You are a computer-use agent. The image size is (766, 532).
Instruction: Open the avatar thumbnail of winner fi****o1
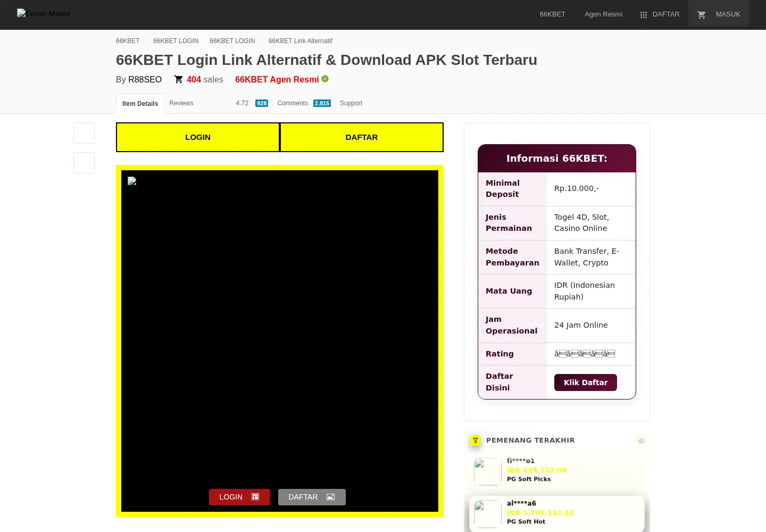pyautogui.click(x=488, y=471)
